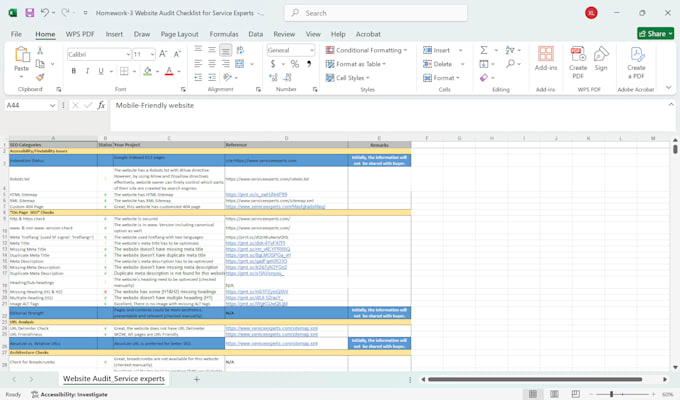Apply Comma Style format

tap(309, 64)
